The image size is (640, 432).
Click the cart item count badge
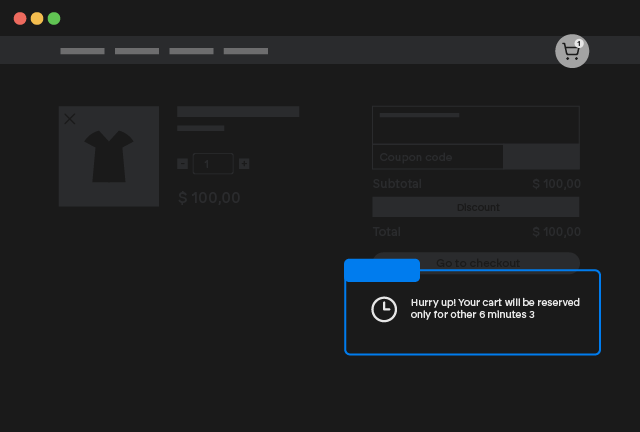[x=579, y=43]
